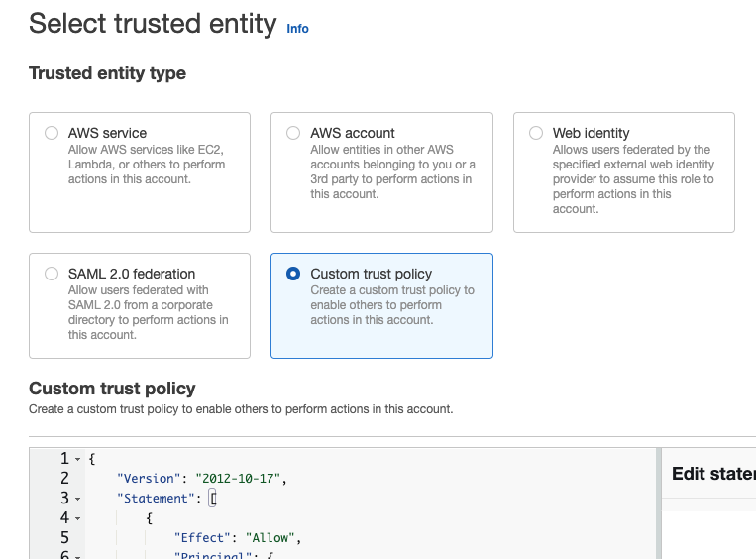Place cursor on the Effect Allow line
The width and height of the screenshot is (756, 559).
pyautogui.click(x=237, y=538)
